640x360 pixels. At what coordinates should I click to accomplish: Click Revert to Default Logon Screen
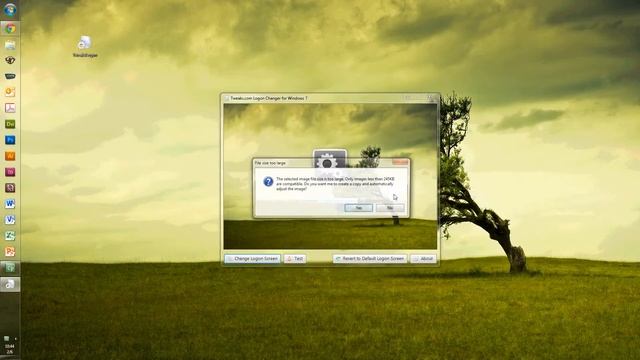pos(370,259)
